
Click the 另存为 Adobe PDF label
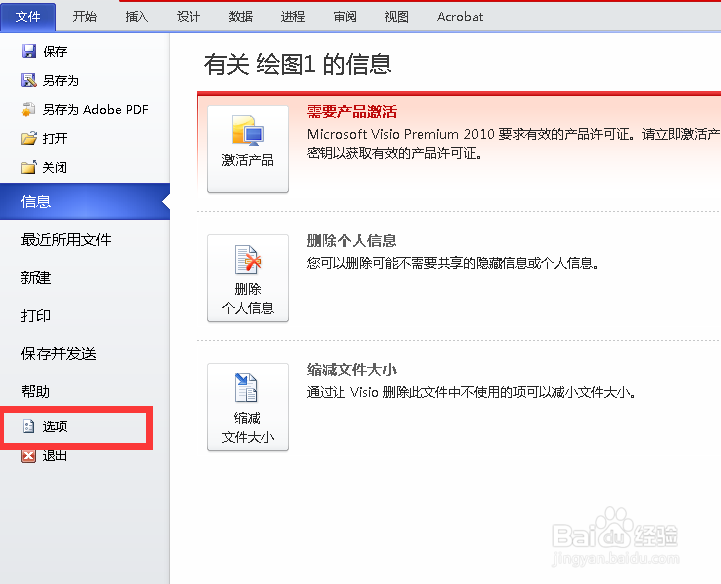pos(96,109)
